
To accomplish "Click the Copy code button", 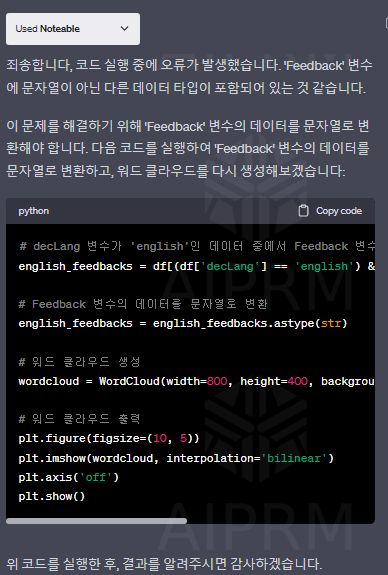I will pos(330,211).
